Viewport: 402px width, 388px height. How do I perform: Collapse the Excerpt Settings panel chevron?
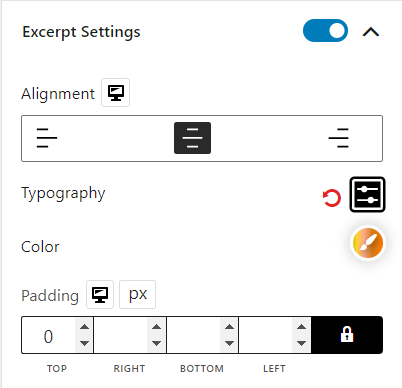(x=371, y=32)
